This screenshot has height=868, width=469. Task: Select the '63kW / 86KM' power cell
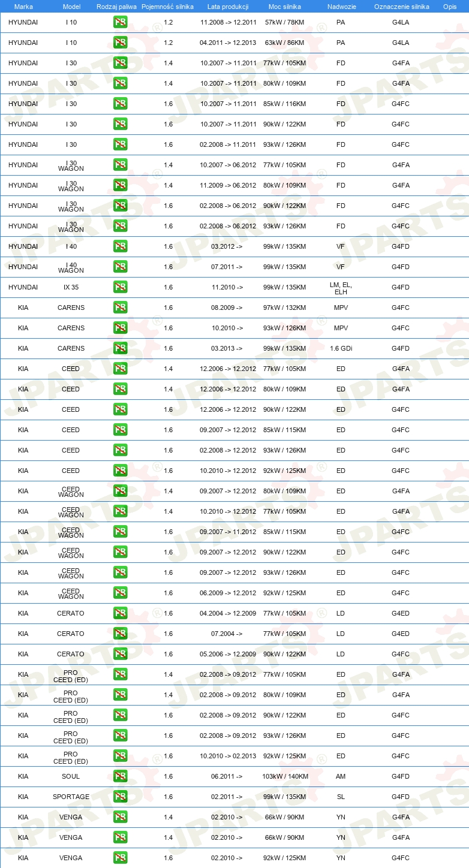[x=285, y=43]
